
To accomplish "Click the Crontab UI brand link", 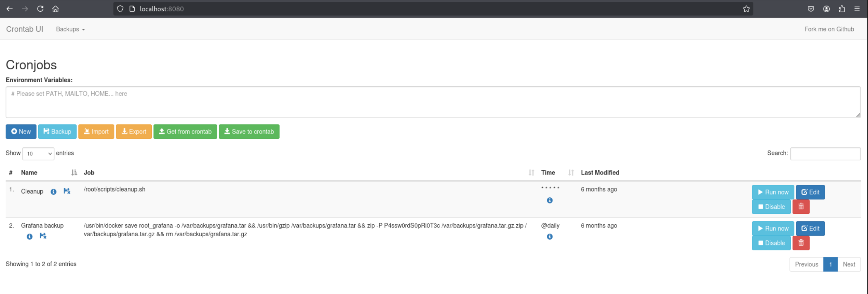I will [25, 29].
